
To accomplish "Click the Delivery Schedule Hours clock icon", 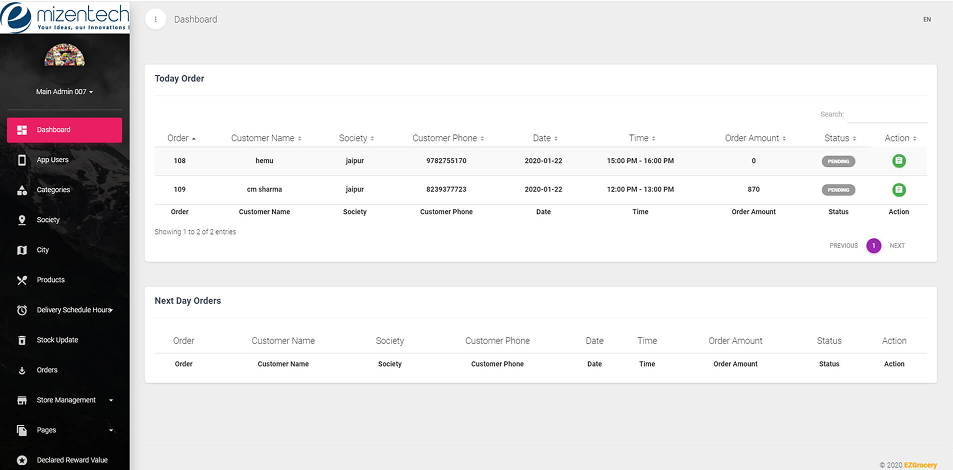I will [22, 310].
